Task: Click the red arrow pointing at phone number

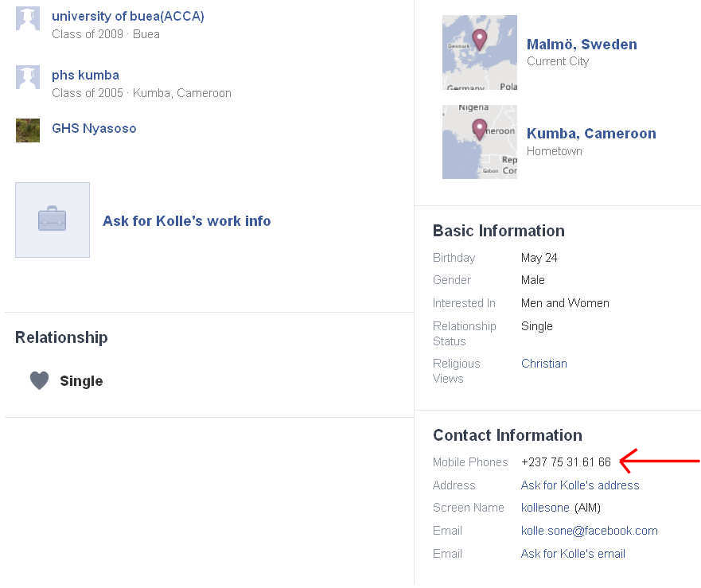Action: [x=659, y=461]
